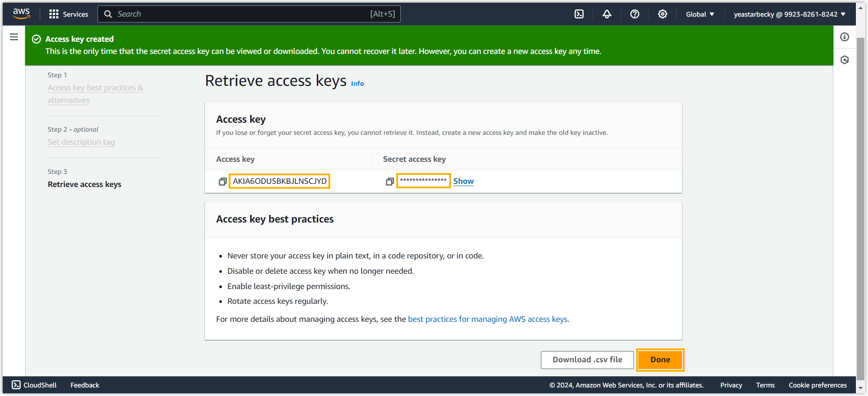This screenshot has height=396, width=868.
Task: Download the .csv file of keys
Action: 587,360
